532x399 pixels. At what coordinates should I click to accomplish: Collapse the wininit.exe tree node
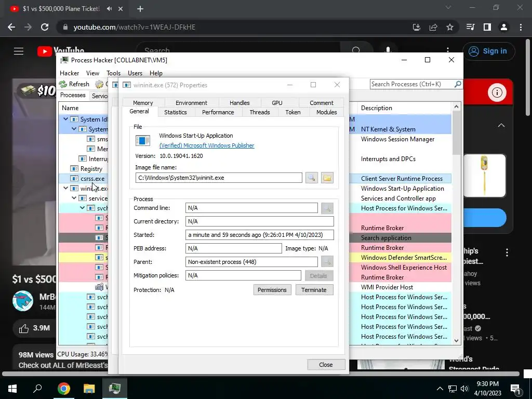(65, 188)
